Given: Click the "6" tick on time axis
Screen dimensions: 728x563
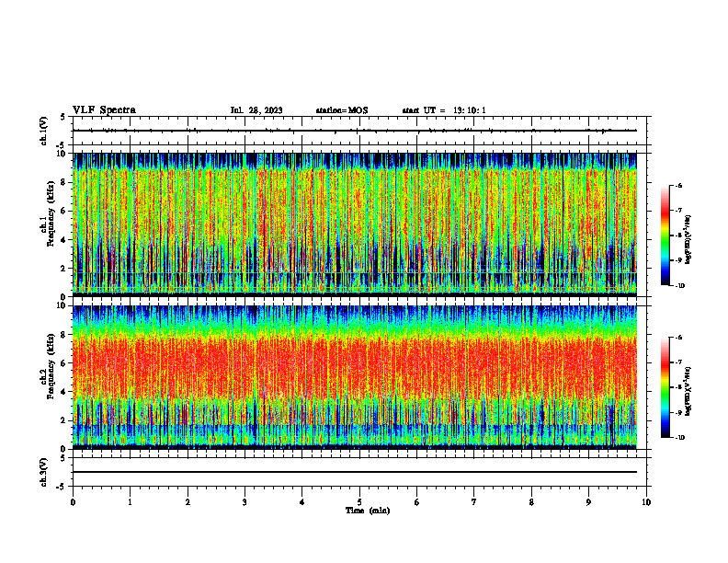Looking at the screenshot, I should coord(417,502).
